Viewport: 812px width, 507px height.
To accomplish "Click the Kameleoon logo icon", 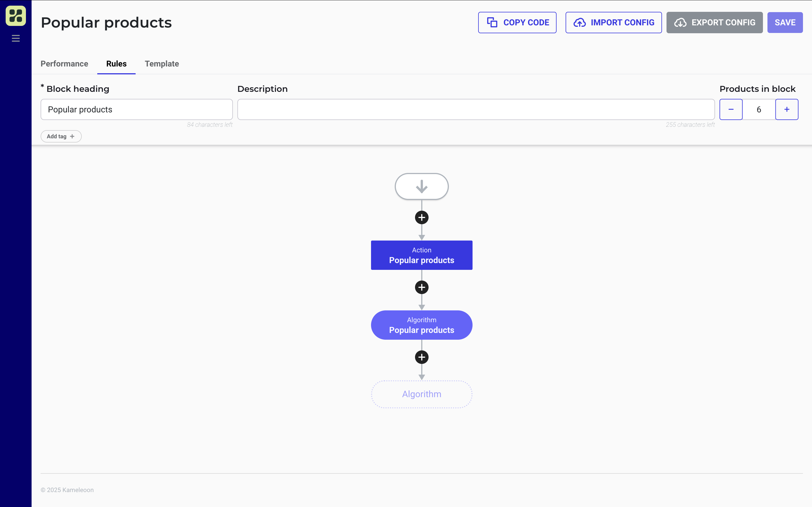I will tap(16, 16).
